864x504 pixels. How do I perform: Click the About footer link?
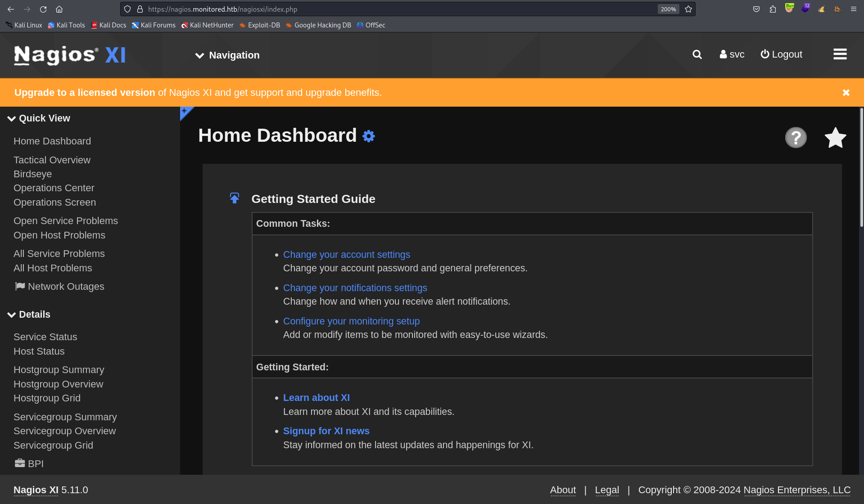[563, 490]
